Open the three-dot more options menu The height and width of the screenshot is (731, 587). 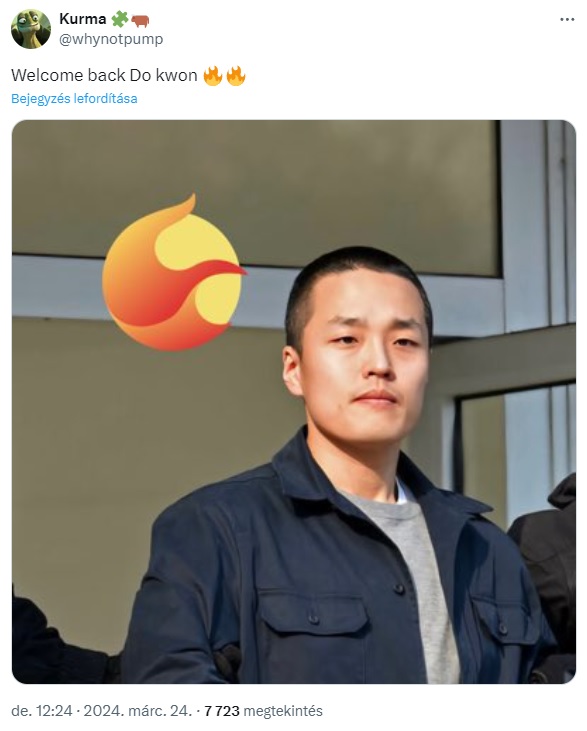coord(566,20)
